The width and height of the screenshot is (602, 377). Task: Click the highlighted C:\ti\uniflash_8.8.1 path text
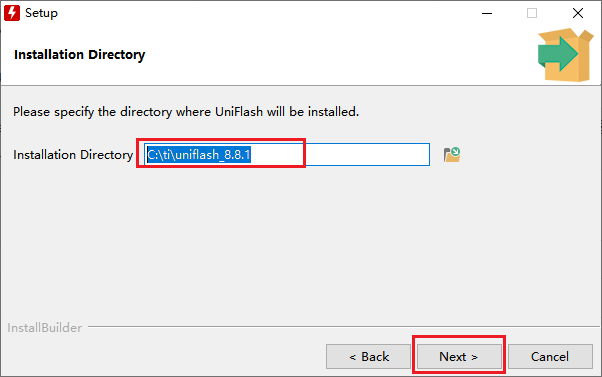(199, 155)
